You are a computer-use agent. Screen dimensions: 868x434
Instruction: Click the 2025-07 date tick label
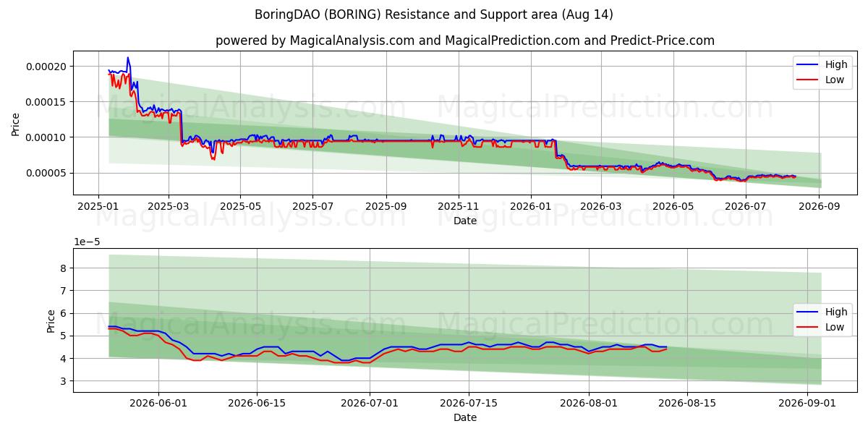[312, 206]
